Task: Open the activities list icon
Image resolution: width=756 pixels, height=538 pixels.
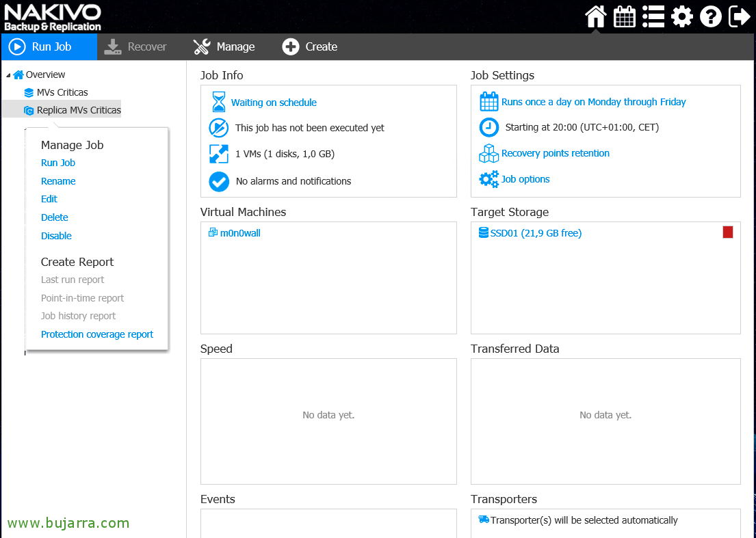Action: coord(653,17)
